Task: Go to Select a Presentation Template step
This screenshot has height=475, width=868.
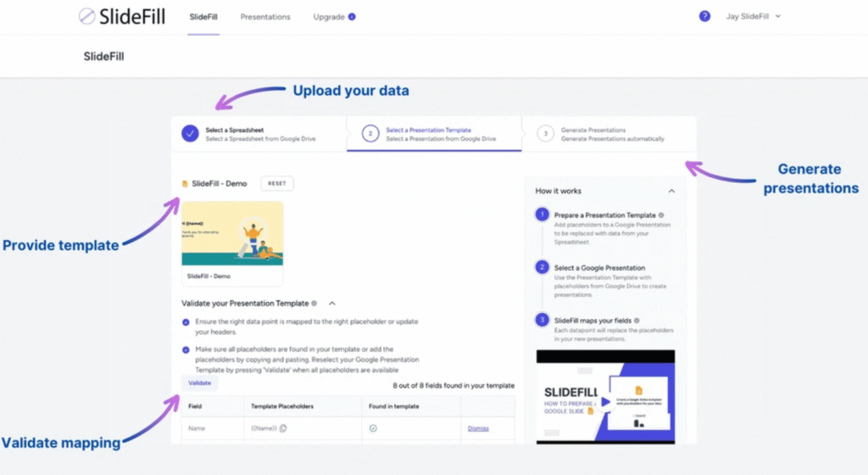Action: [x=434, y=134]
